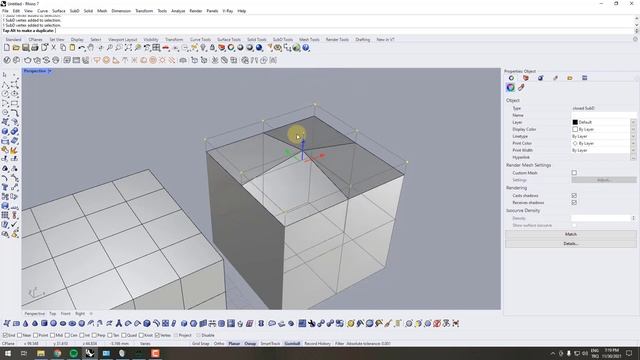This screenshot has width=640, height=360.
Task: Click the Open file folder icon
Action: coord(16,48)
